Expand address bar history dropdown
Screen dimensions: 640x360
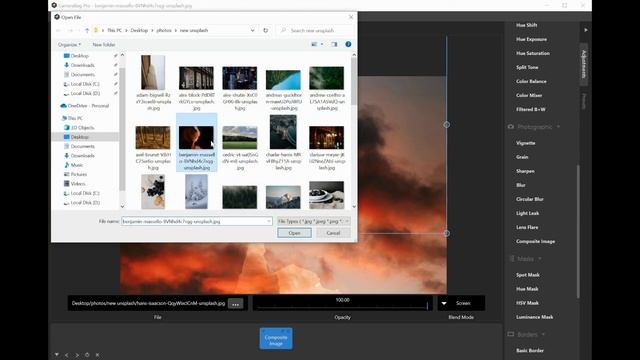(252, 31)
